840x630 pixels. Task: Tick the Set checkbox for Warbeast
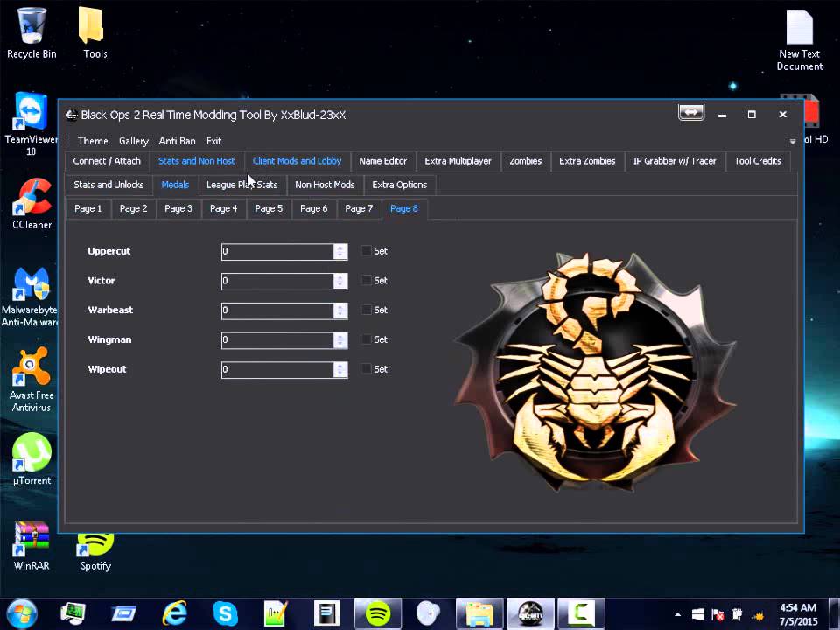pos(367,310)
